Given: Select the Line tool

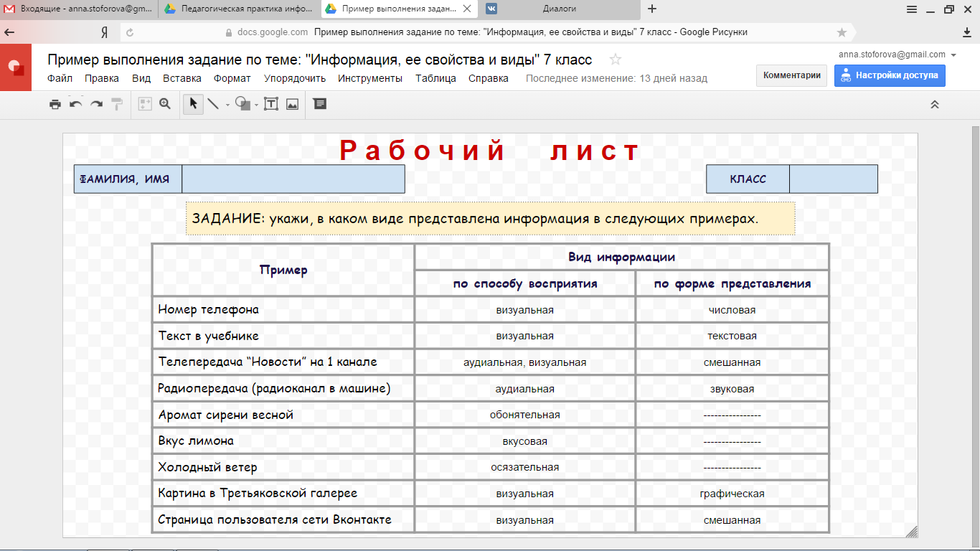Looking at the screenshot, I should (213, 104).
